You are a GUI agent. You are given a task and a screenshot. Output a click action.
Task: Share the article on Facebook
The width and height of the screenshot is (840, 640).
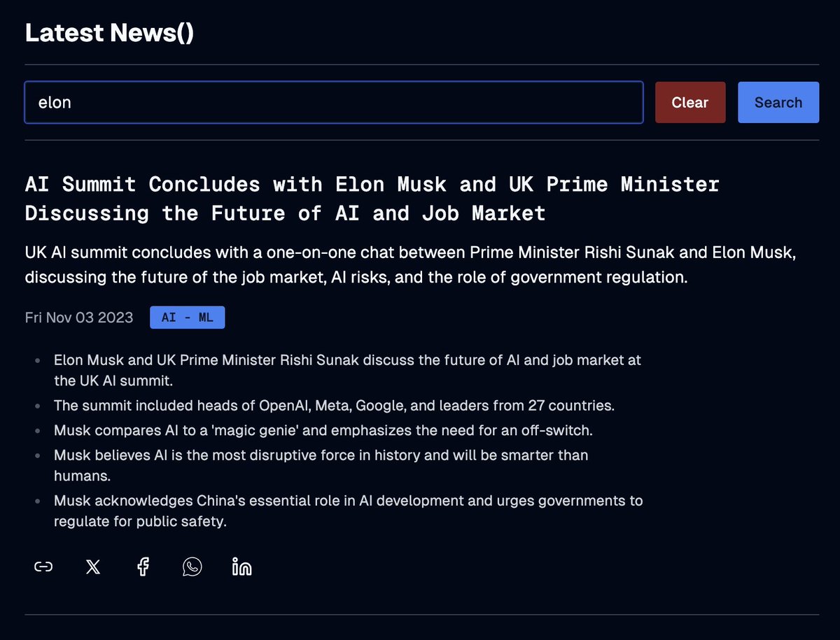pyautogui.click(x=143, y=567)
